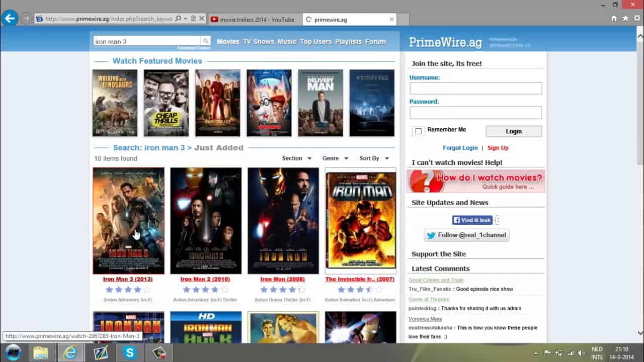The width and height of the screenshot is (644, 362).
Task: Open the Sort By dropdown
Action: pyautogui.click(x=374, y=158)
